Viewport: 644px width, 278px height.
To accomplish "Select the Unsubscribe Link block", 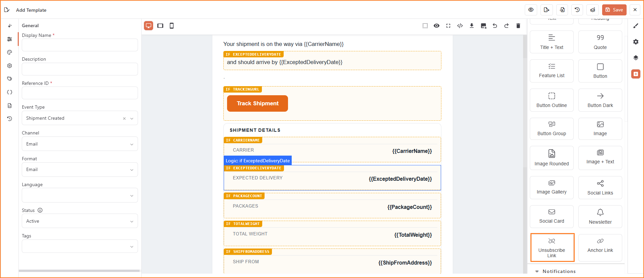I will pos(552,247).
